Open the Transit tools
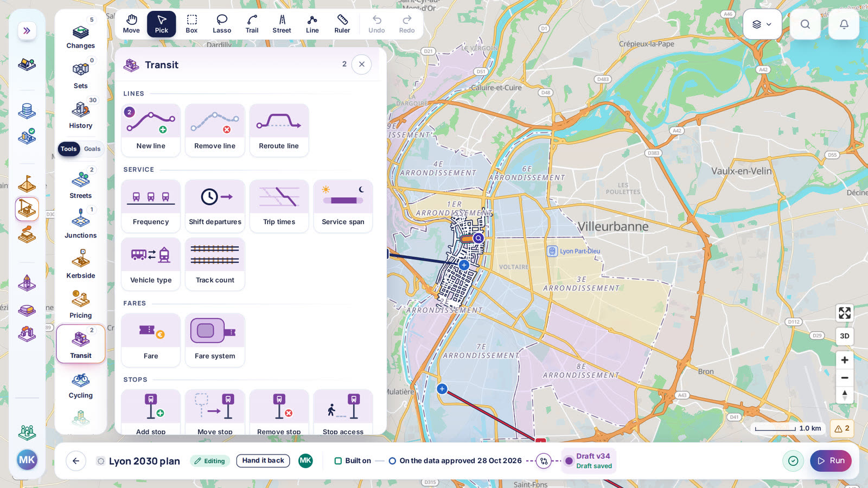This screenshot has width=868, height=488. [x=81, y=344]
